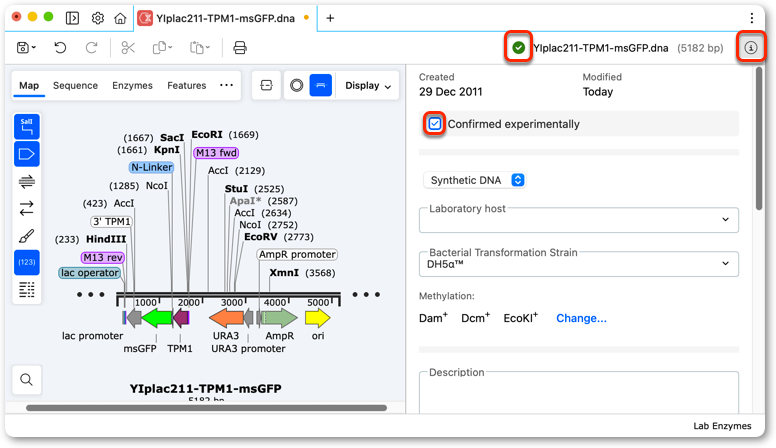Toggle show primers icon in side toolbar

pyautogui.click(x=27, y=182)
